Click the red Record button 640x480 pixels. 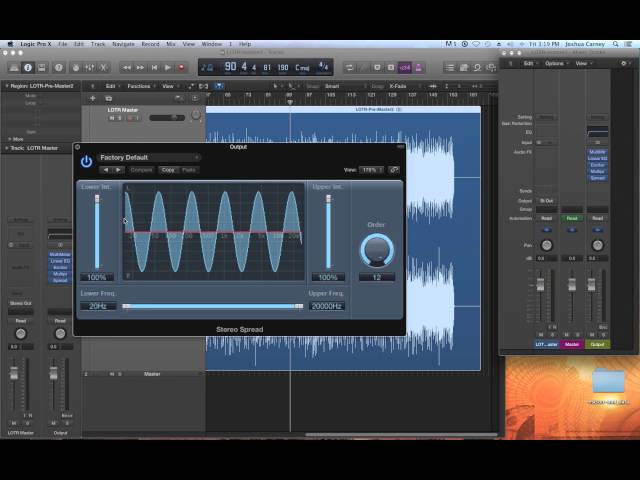182,68
